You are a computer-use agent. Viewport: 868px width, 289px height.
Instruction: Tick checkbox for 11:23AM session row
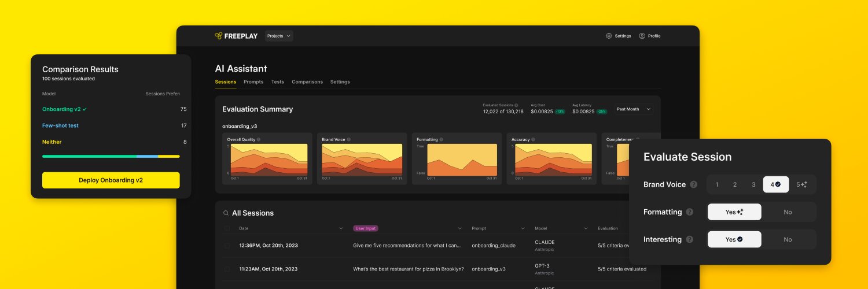point(227,269)
